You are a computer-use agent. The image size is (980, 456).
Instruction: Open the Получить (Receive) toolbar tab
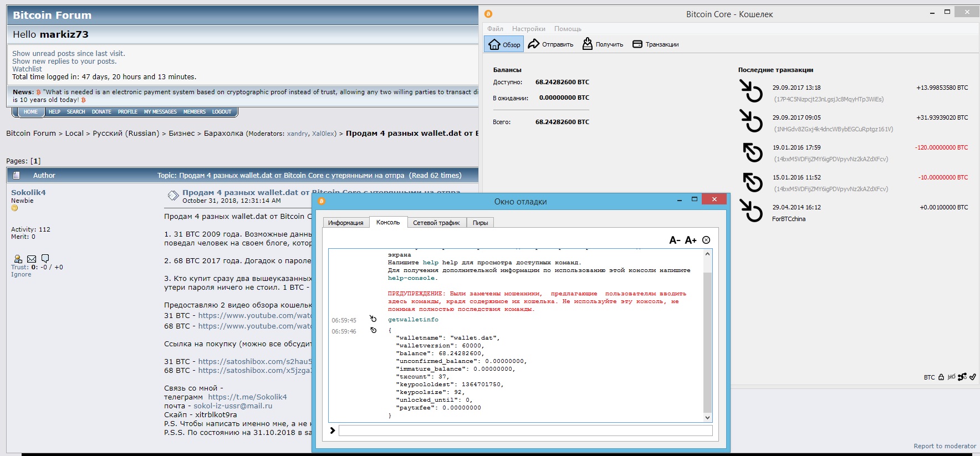pyautogui.click(x=603, y=44)
